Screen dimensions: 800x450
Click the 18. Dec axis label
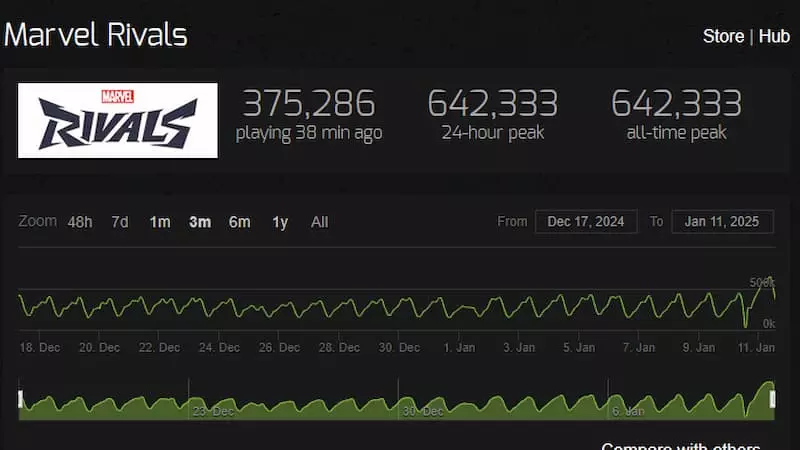coord(40,347)
